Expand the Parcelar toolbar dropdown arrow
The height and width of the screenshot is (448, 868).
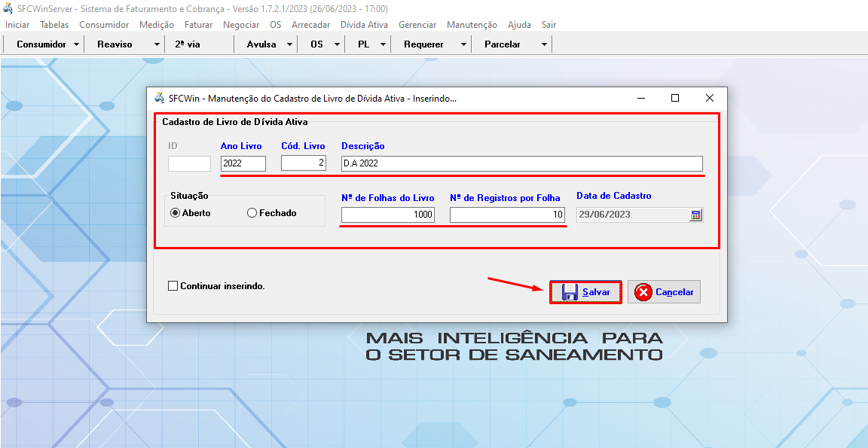(544, 44)
